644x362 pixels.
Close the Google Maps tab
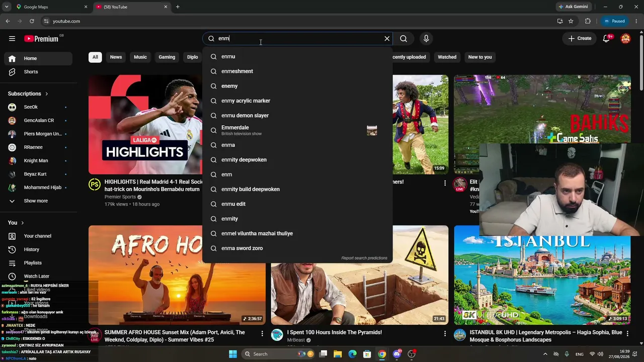click(86, 7)
